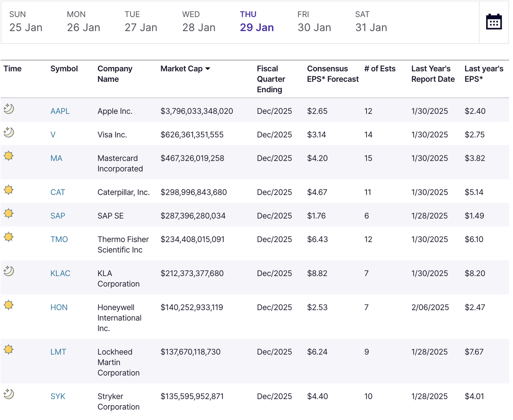Screen dimensions: 513x420
Task: Sort by Market Cap dropdown arrow
Action: (208, 69)
